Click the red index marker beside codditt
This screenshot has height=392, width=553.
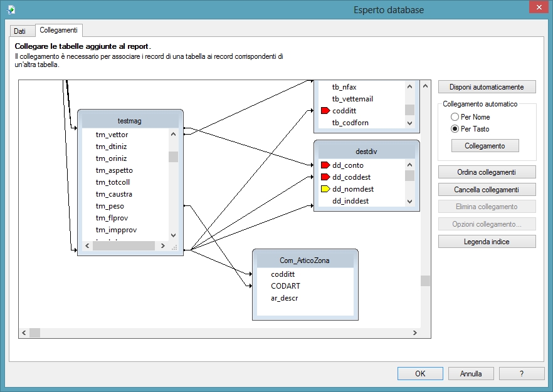pos(325,111)
